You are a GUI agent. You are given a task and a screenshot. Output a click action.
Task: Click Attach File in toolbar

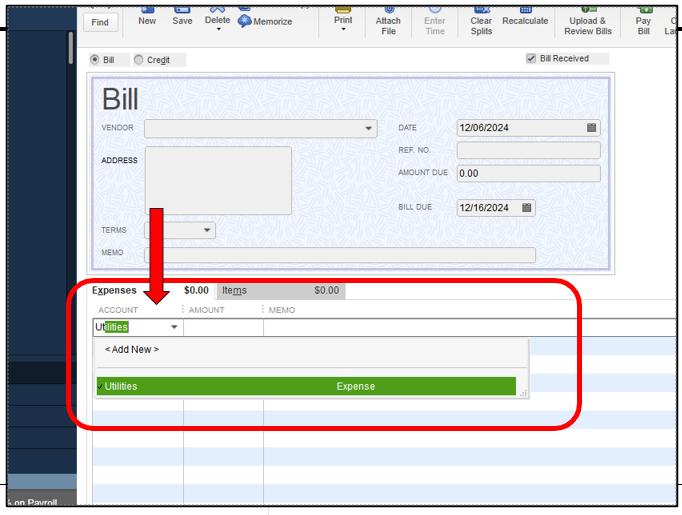[388, 22]
